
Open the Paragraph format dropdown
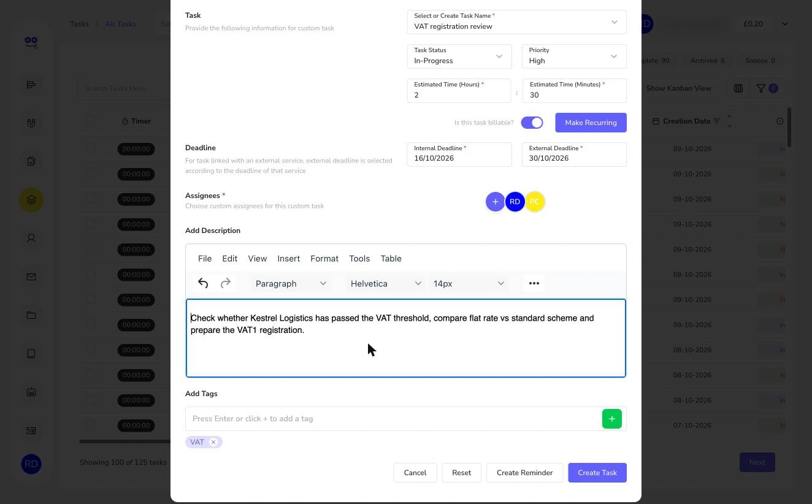[x=291, y=283]
